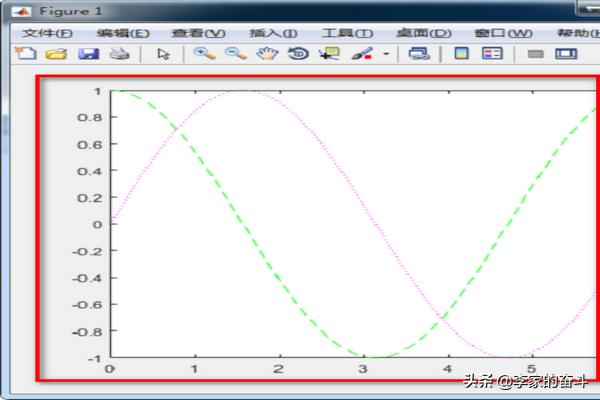
Task: Print the figure using printer icon
Action: tap(118, 54)
